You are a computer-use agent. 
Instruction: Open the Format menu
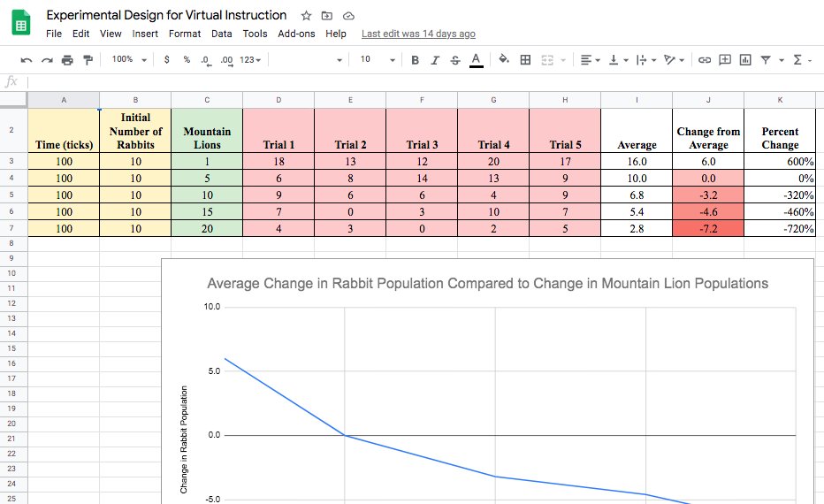[185, 34]
